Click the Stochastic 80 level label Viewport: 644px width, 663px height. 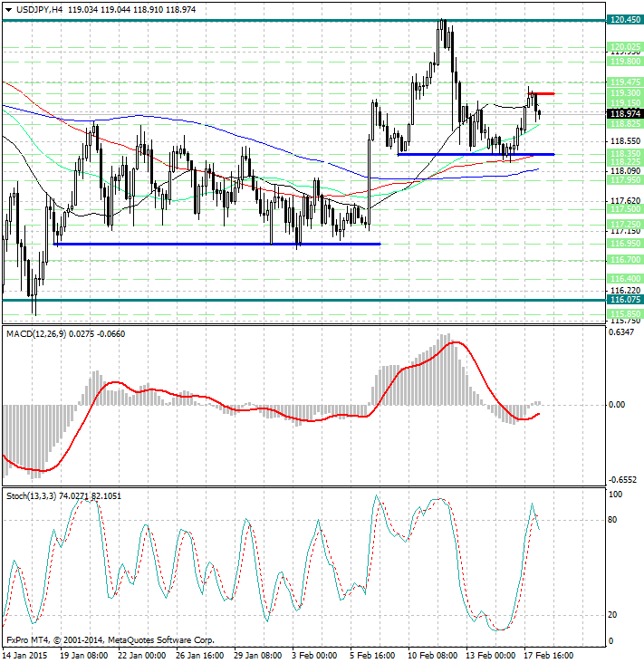612,520
